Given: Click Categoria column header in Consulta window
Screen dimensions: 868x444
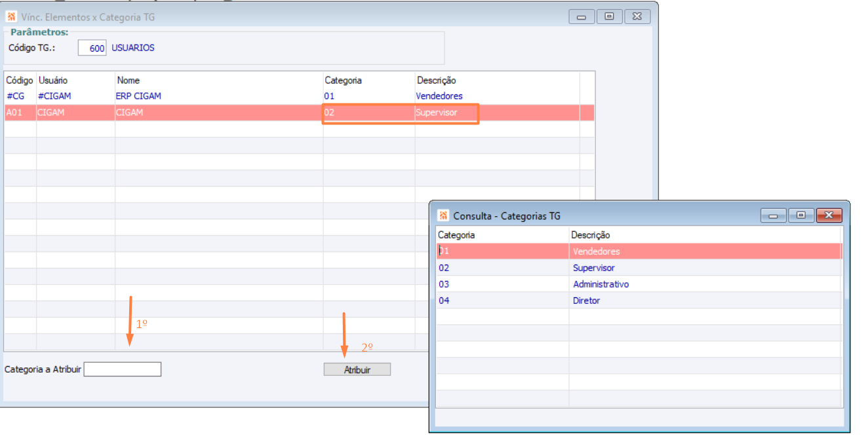Looking at the screenshot, I should tap(456, 235).
